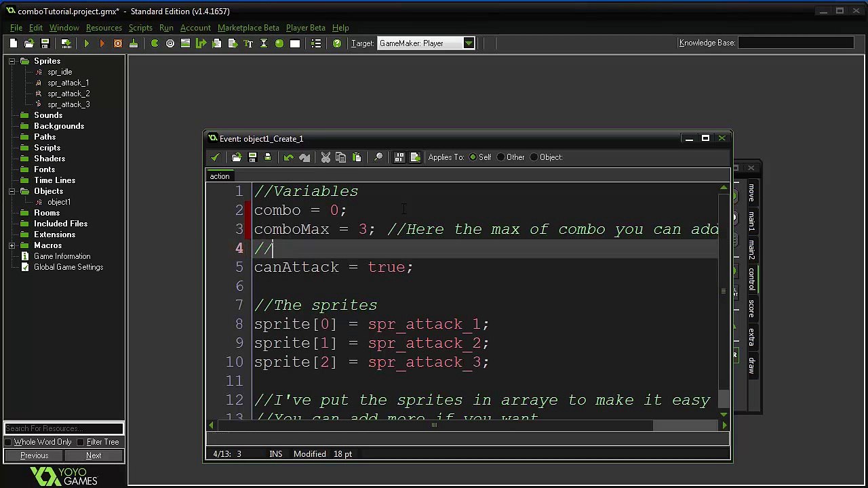Open a project using the folder icon

point(29,43)
